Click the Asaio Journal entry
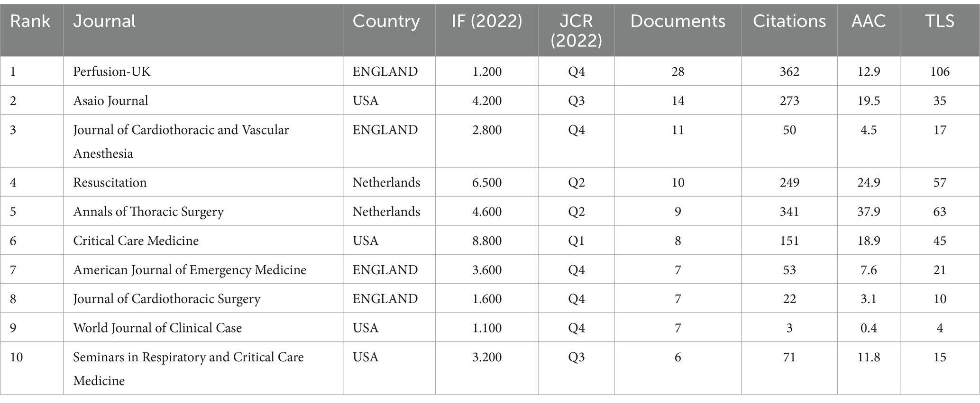This screenshot has width=980, height=403. click(x=110, y=100)
